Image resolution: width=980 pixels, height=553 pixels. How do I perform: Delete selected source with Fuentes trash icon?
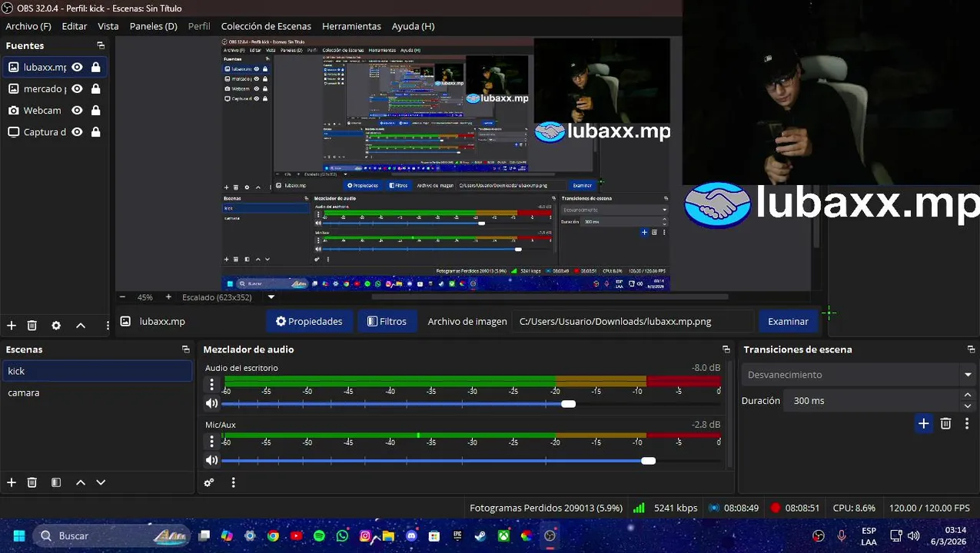(32, 326)
